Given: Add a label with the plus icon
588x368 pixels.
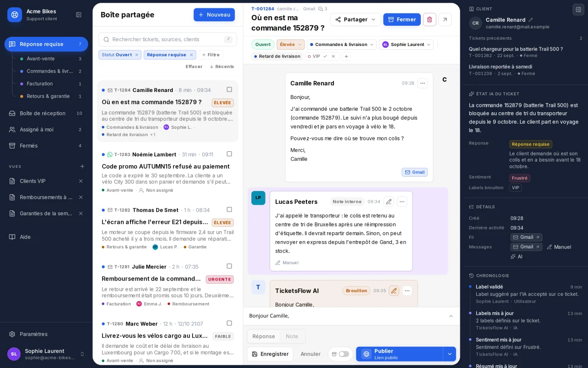Looking at the screenshot, I should coord(346,56).
